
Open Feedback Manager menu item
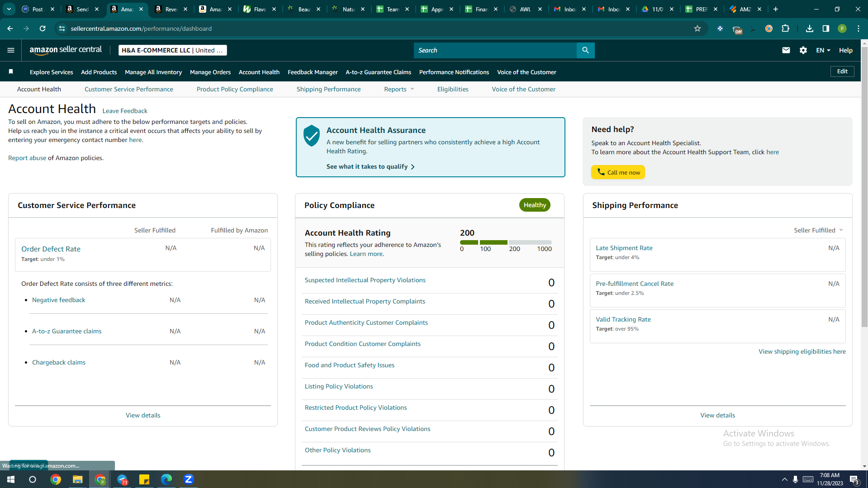(313, 72)
